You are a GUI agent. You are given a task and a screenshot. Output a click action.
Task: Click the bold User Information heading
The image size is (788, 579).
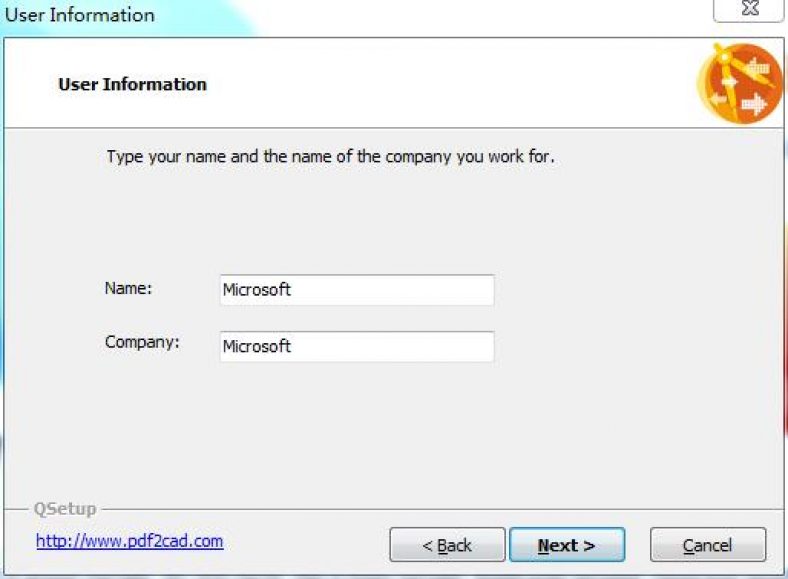tap(132, 85)
